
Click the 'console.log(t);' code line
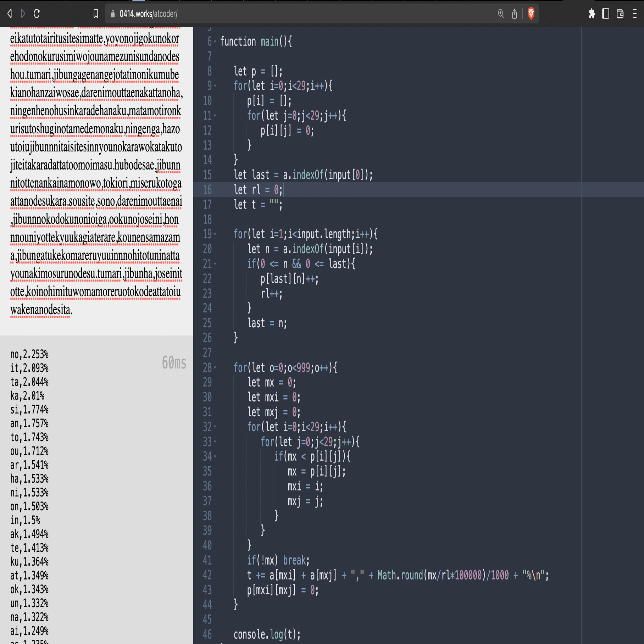[267, 634]
